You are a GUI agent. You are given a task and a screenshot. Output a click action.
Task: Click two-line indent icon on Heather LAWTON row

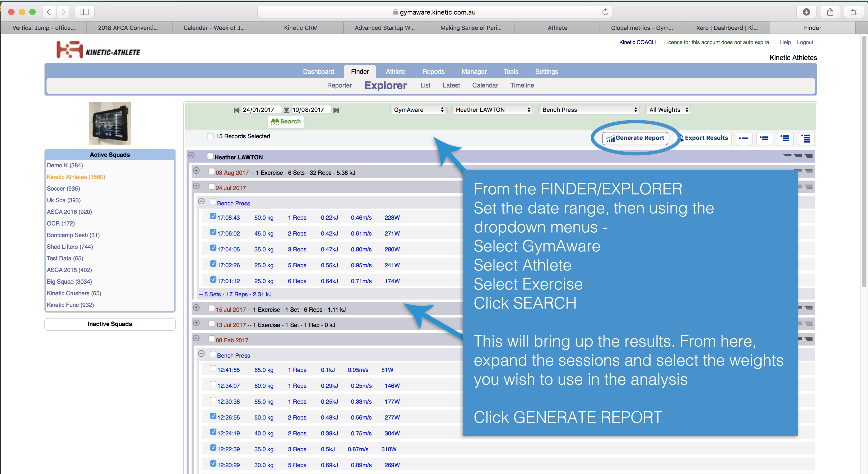click(x=787, y=155)
